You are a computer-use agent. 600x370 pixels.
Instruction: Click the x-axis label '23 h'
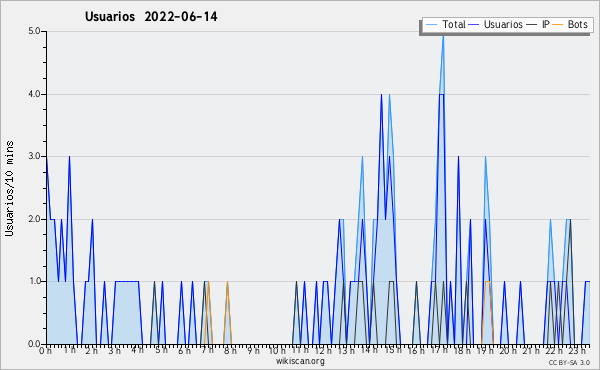[577, 350]
